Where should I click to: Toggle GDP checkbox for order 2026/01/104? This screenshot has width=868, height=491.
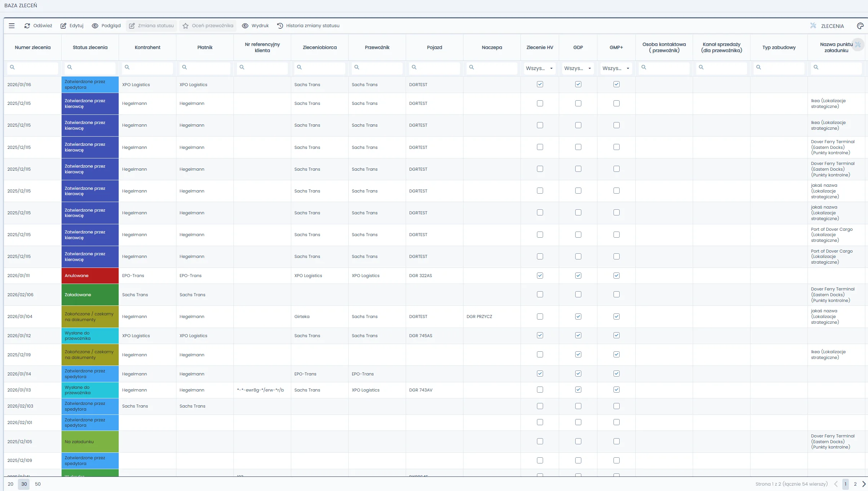pos(578,316)
